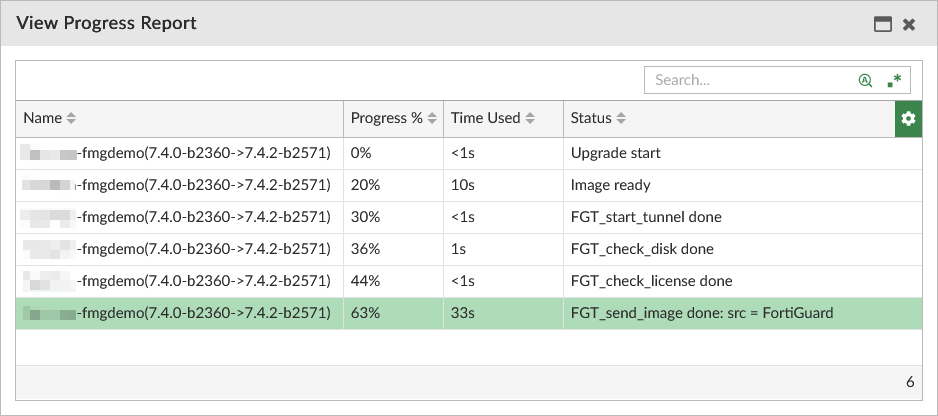Viewport: 938px width, 416px height.
Task: Close the View Progress Report dialog
Action: pyautogui.click(x=909, y=24)
